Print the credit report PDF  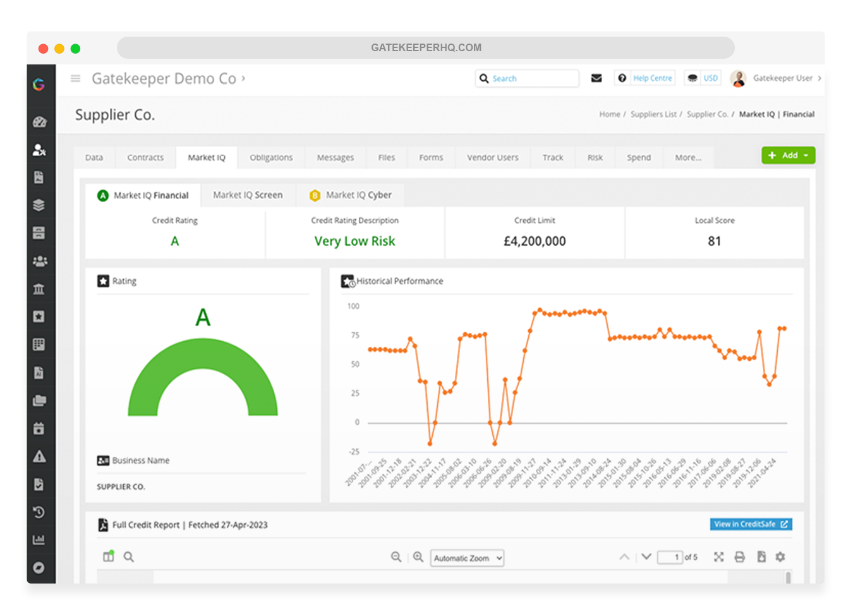pos(740,557)
